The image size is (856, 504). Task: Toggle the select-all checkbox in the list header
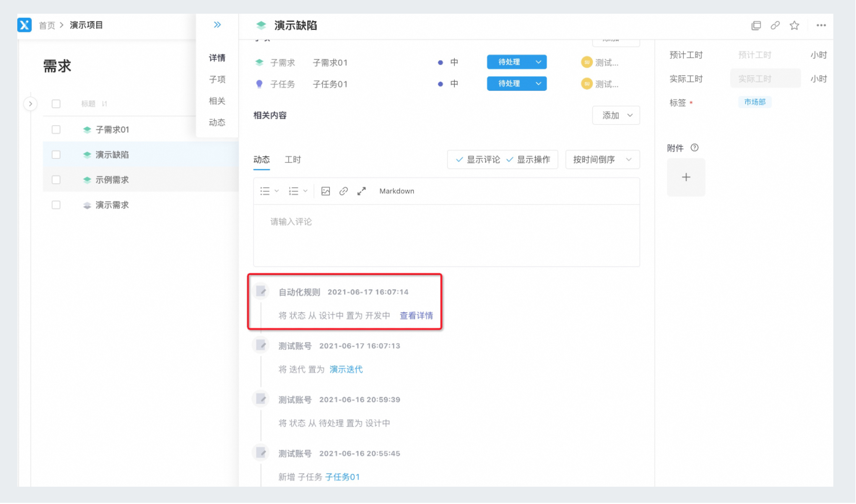[x=56, y=103]
